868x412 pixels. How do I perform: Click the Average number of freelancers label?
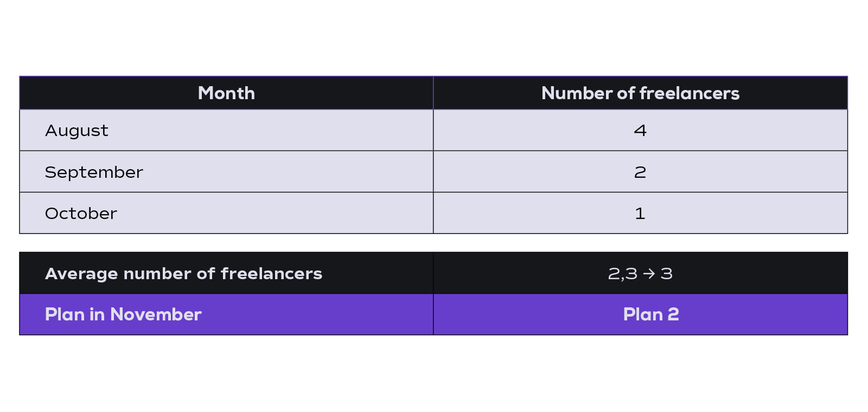click(183, 274)
